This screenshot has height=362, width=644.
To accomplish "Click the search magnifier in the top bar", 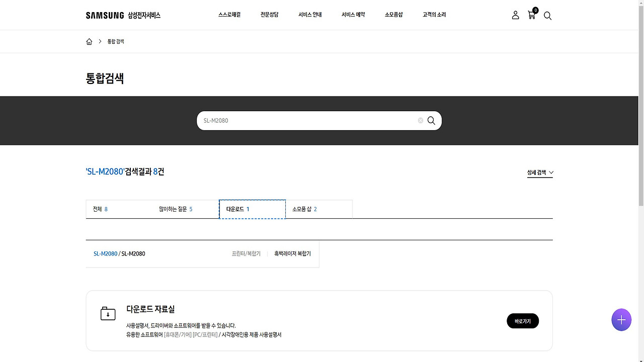I will (x=547, y=16).
